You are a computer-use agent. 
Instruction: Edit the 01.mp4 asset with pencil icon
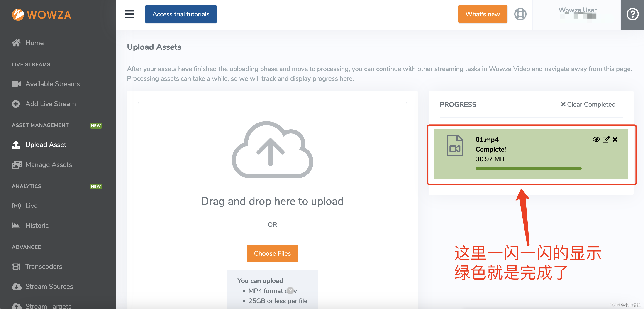point(606,139)
